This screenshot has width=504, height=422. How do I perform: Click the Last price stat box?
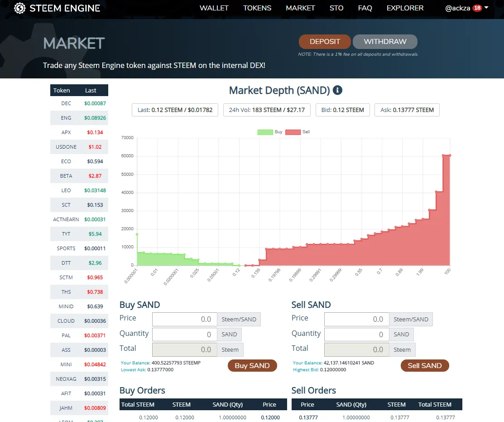pos(175,110)
